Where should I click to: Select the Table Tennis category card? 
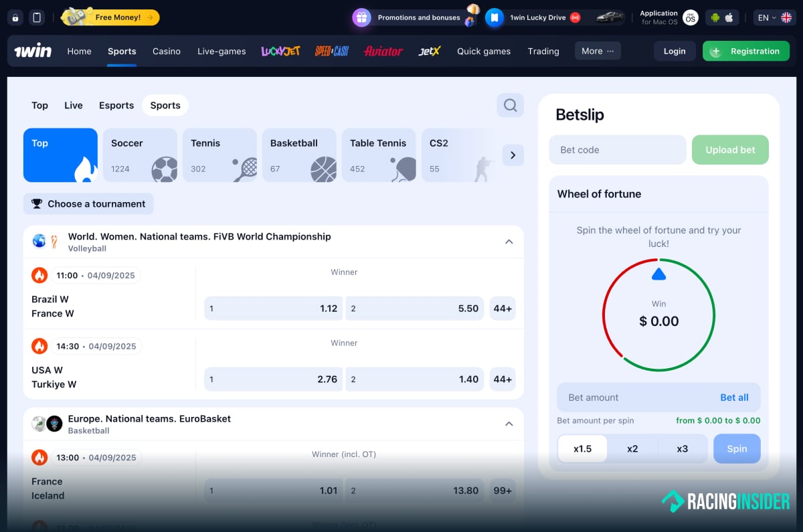[379, 155]
